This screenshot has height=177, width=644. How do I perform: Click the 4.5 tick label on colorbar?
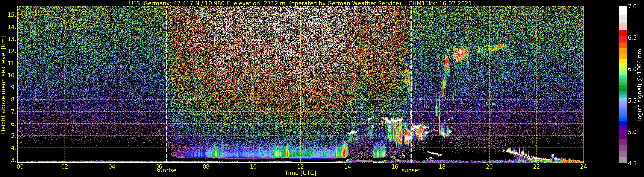tap(632, 163)
